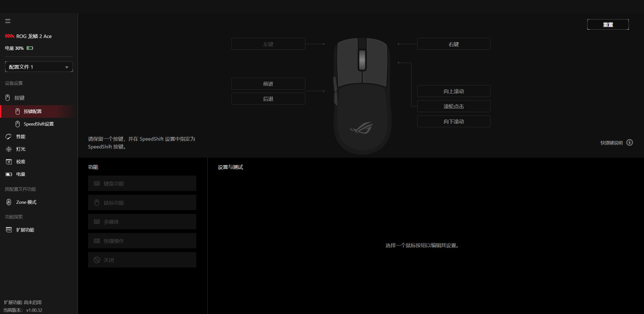The width and height of the screenshot is (644, 314).
Task: Click the ROG logo beside 龙鳞 2 Ace
Action: click(x=10, y=36)
